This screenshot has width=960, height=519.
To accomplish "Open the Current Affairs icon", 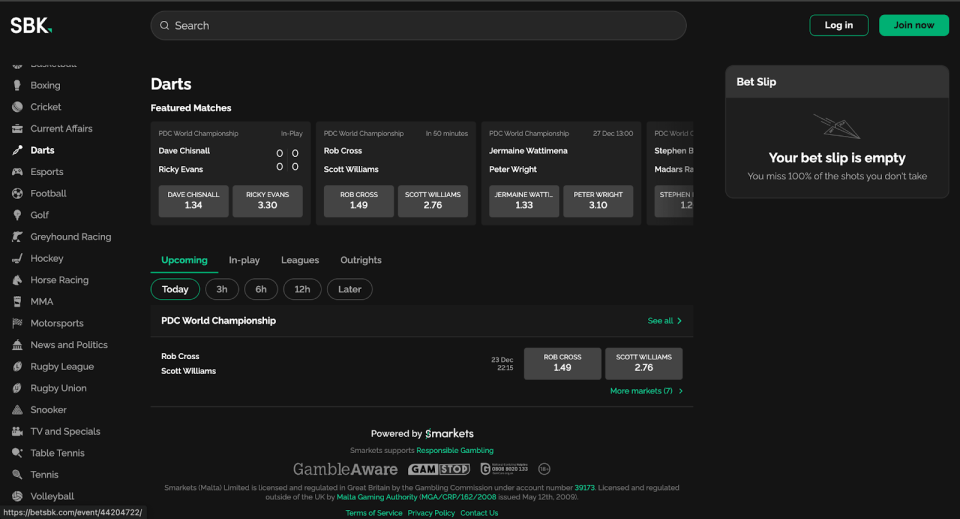I will point(17,129).
